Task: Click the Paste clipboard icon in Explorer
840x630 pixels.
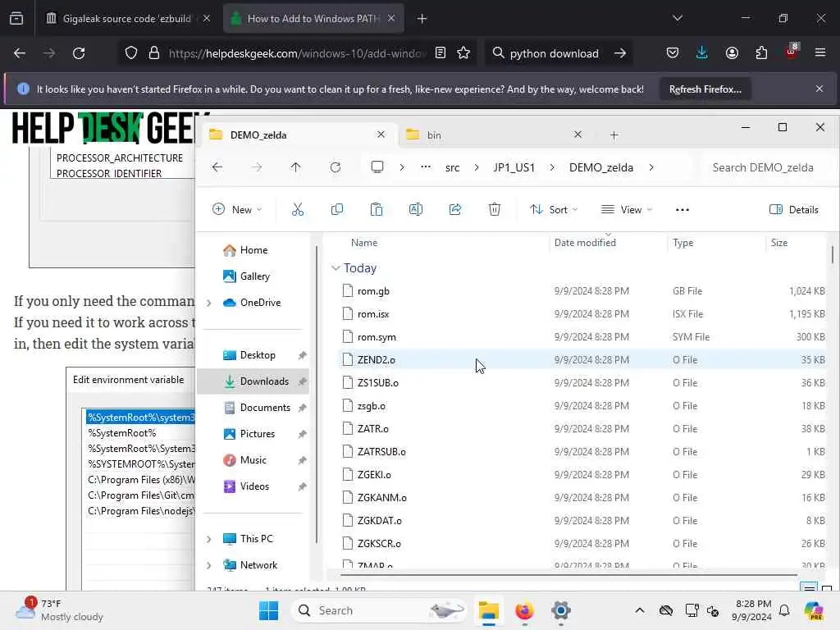Action: coord(376,209)
